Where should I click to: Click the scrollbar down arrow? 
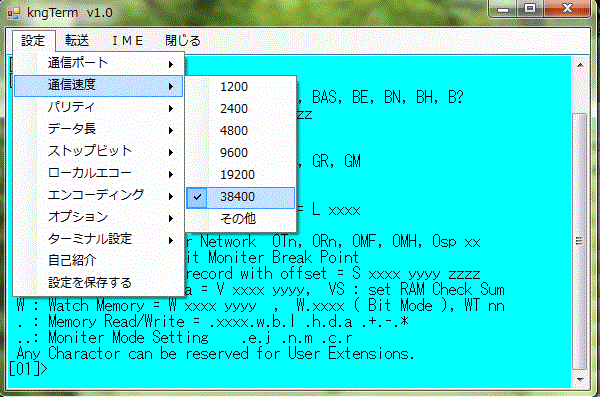pos(580,379)
